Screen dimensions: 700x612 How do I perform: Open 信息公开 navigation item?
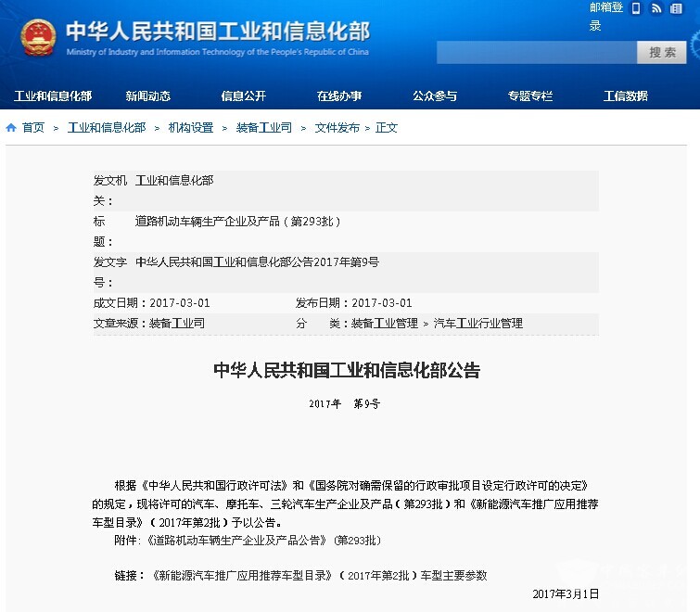click(x=243, y=96)
